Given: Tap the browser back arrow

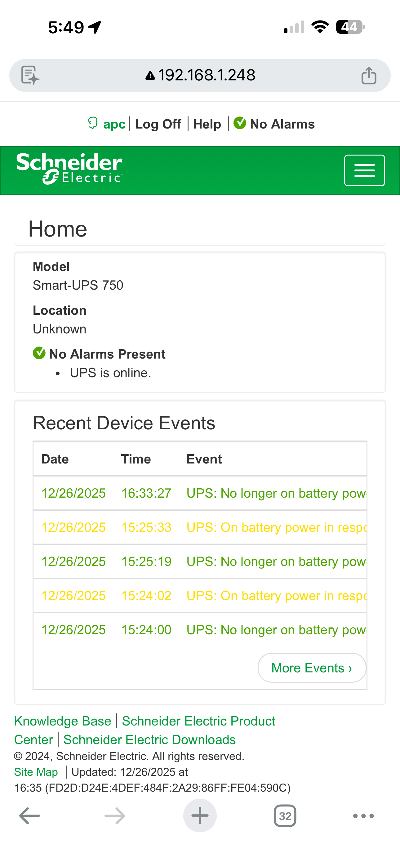Looking at the screenshot, I should (x=30, y=816).
